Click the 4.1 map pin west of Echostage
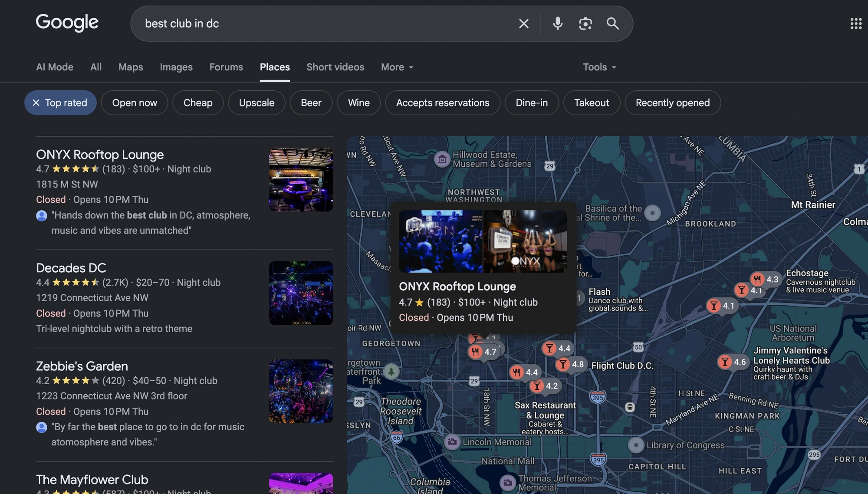Screen dimensions: 868x494 click(722, 306)
